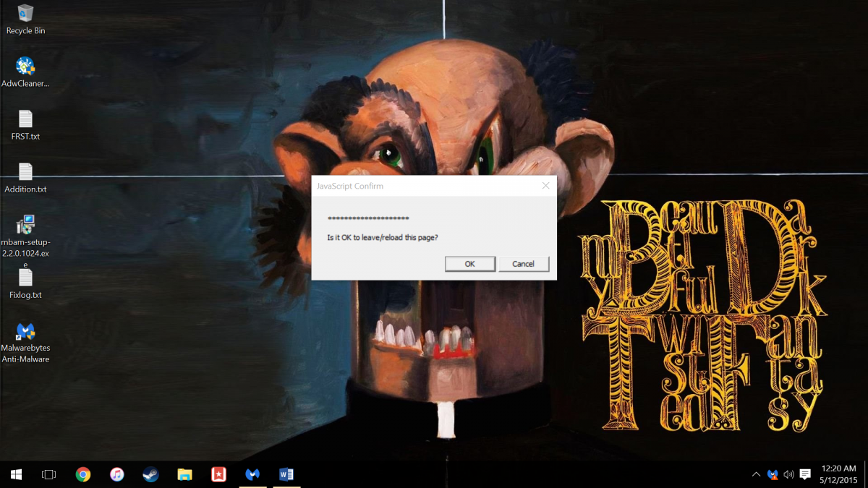Click OK in the JavaScript Confirm dialog
Screen dimensions: 868x488
coord(470,264)
